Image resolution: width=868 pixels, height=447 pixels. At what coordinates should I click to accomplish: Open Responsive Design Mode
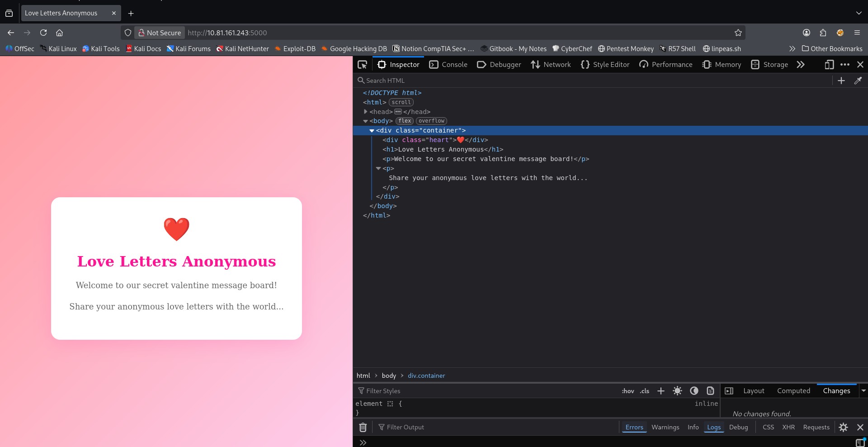pyautogui.click(x=829, y=65)
